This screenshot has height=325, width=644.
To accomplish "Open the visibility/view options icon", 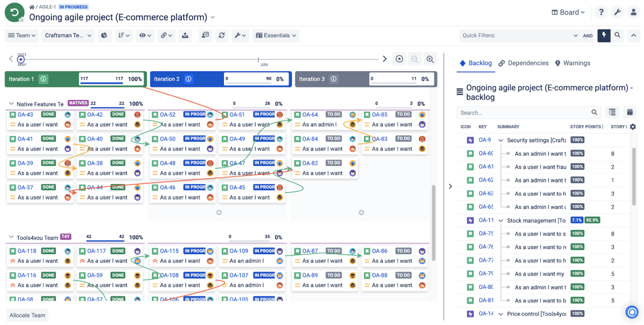I will coord(145,35).
